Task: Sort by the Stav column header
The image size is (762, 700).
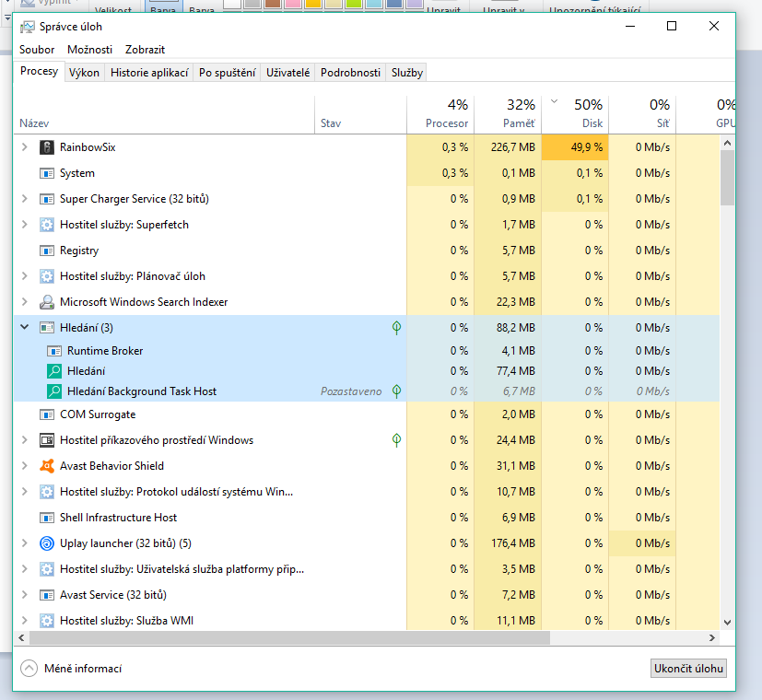Action: [360, 114]
